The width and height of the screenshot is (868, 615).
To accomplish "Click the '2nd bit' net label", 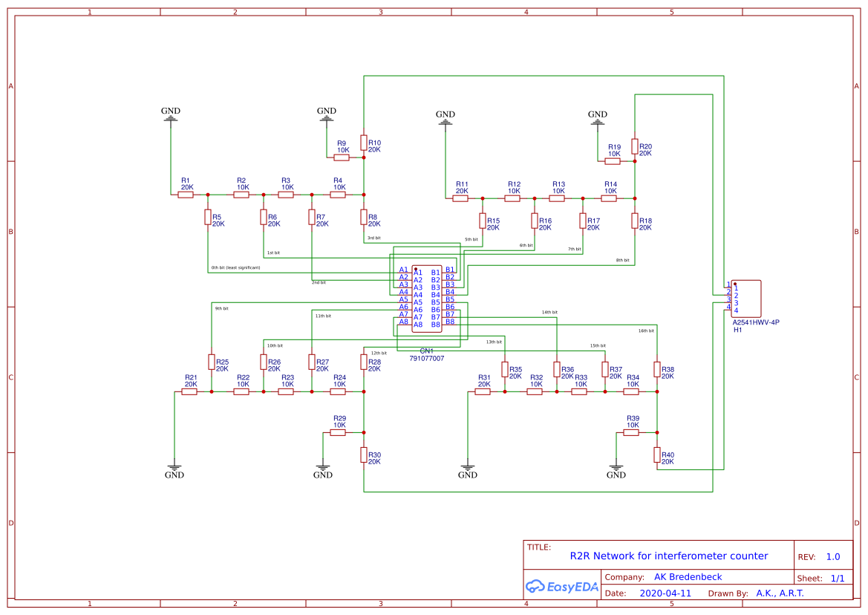I will (x=319, y=282).
